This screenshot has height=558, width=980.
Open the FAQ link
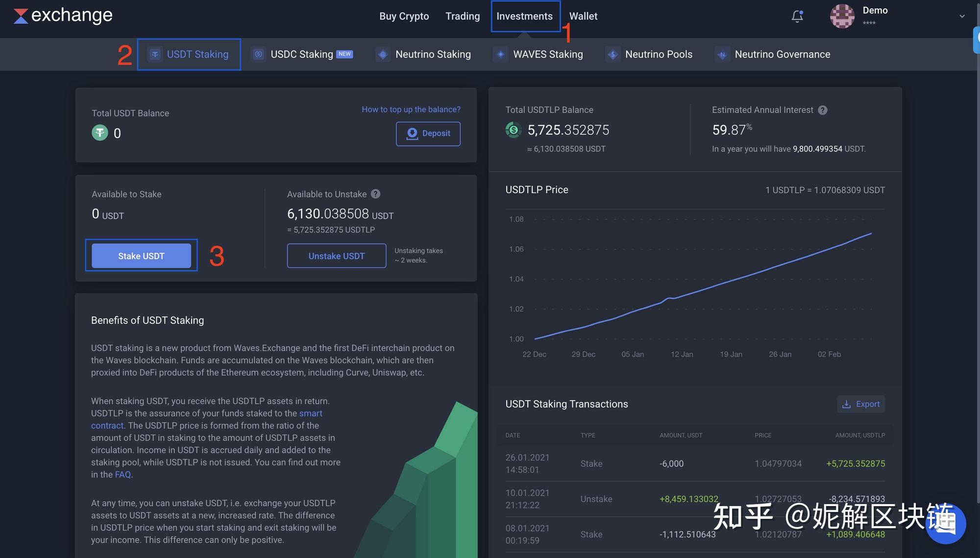[x=122, y=475]
